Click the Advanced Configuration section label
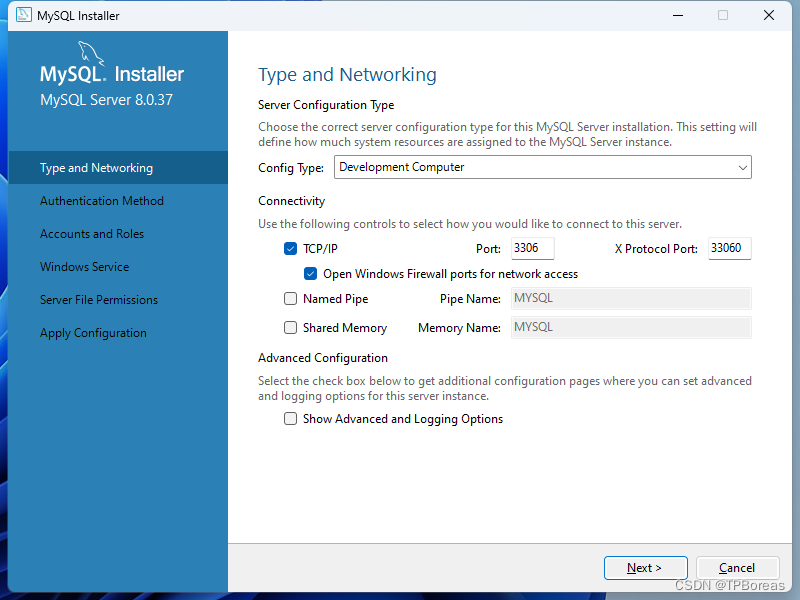Viewport: 800px width, 600px height. point(323,358)
